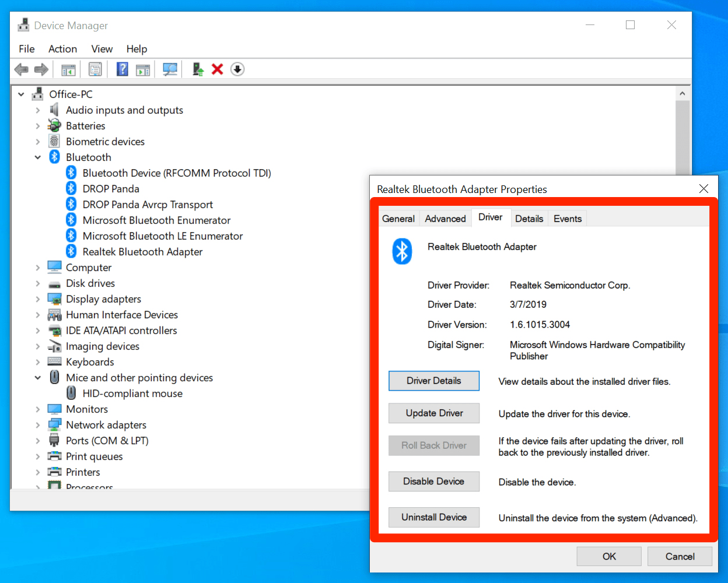This screenshot has height=583, width=728.
Task: Click Cancel in the Properties dialog
Action: click(x=680, y=556)
